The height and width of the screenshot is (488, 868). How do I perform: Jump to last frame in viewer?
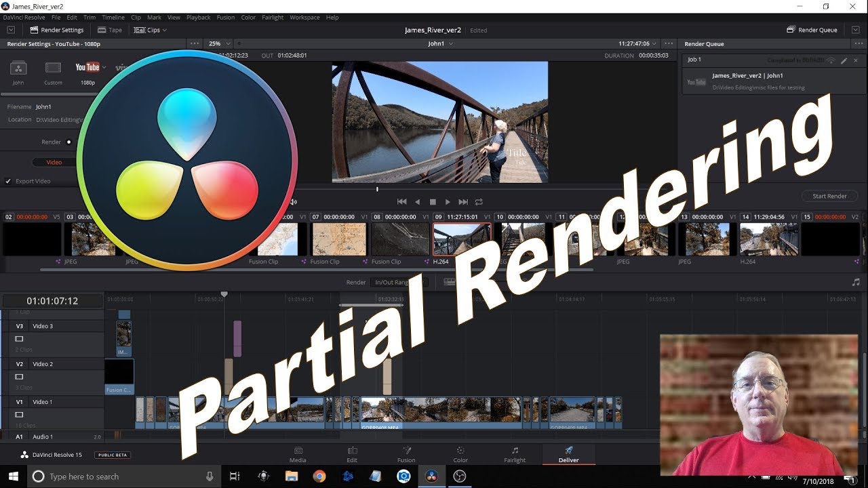coord(463,202)
